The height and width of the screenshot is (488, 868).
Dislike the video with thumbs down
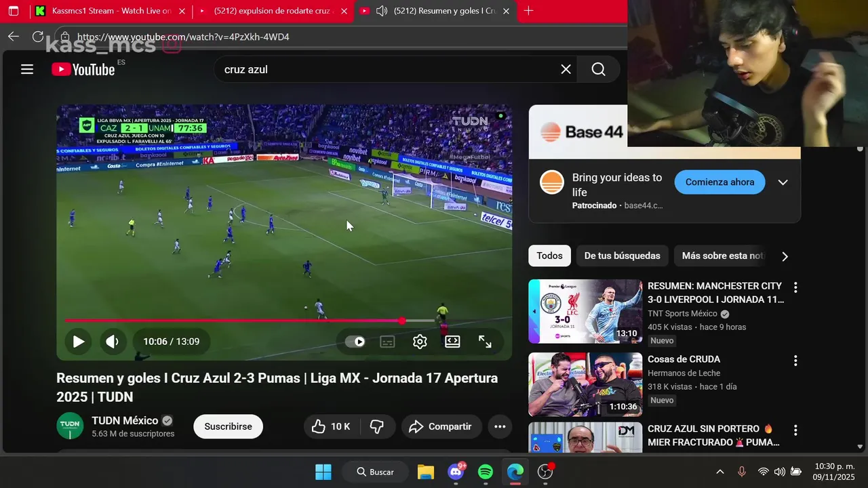(x=377, y=426)
